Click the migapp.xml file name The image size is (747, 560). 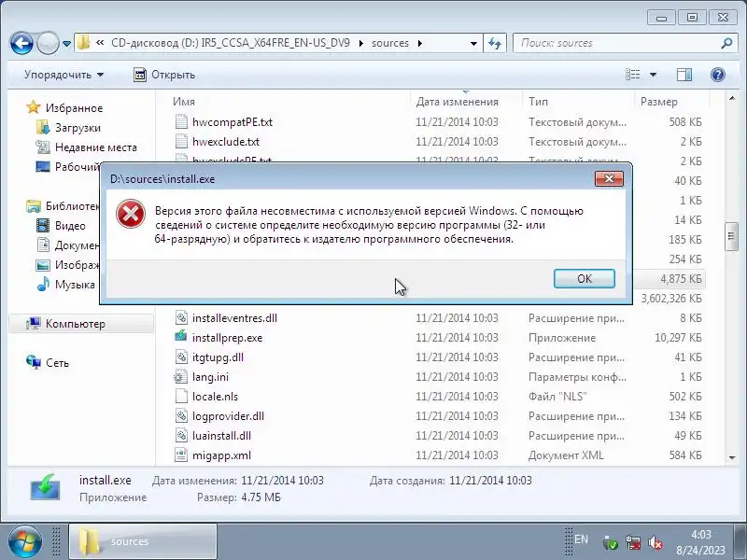coord(221,455)
